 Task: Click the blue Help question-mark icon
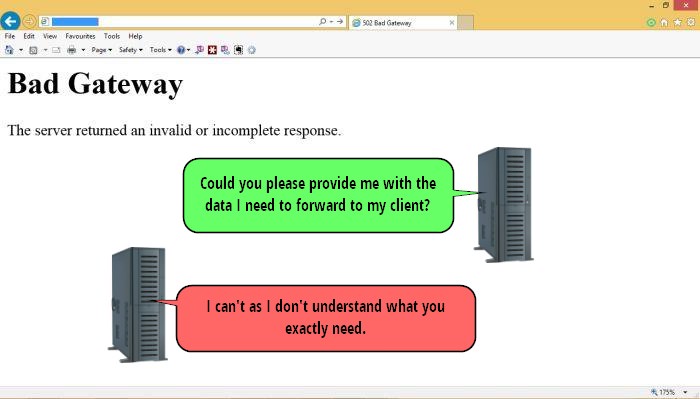[x=181, y=50]
